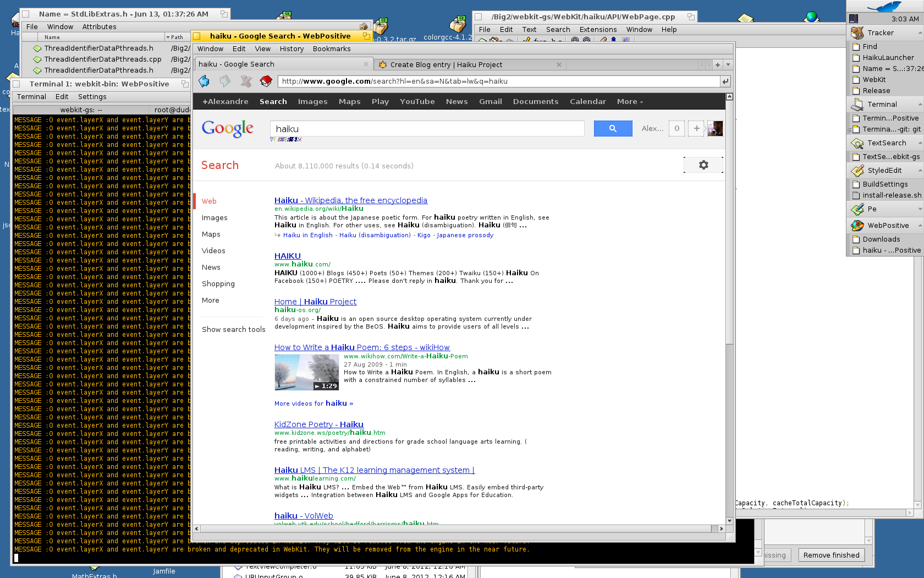Open the Google profile avatar picture

715,128
